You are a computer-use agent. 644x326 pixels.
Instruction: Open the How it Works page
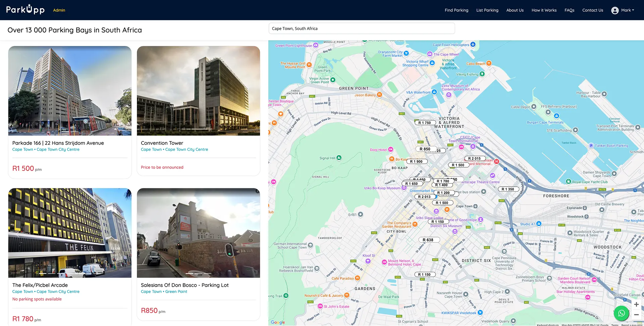(544, 10)
